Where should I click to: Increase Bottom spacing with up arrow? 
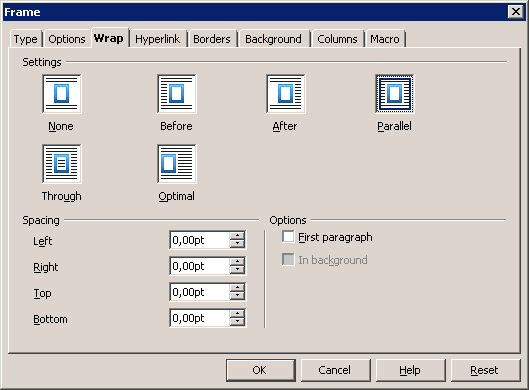tap(238, 313)
